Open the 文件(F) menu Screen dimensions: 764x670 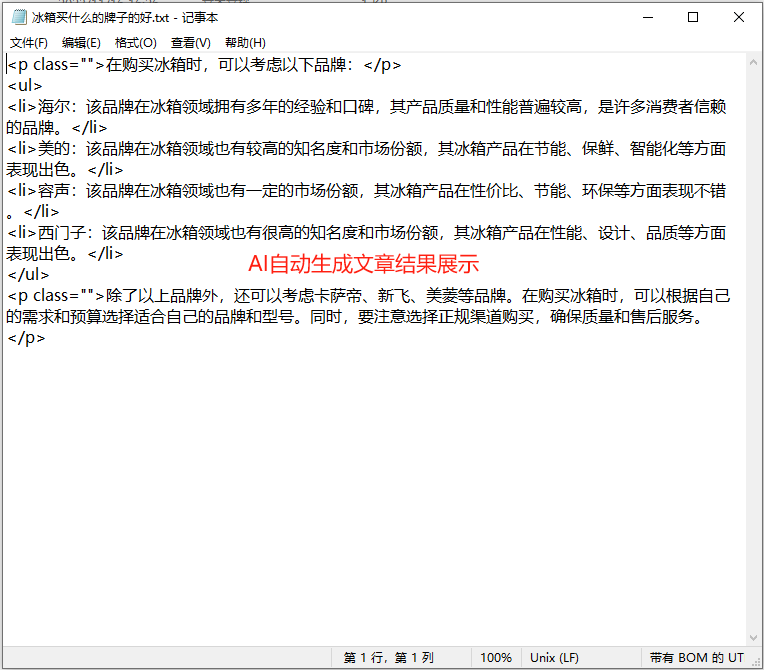click(29, 43)
